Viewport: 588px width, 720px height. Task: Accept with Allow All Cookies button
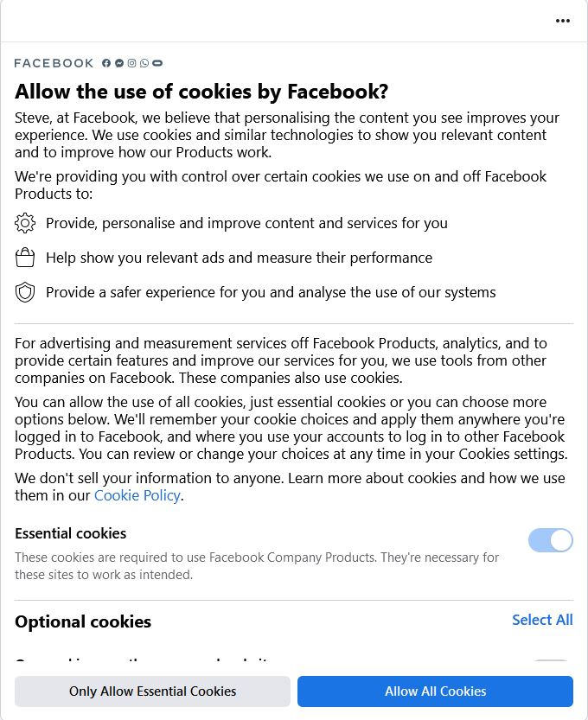436,691
